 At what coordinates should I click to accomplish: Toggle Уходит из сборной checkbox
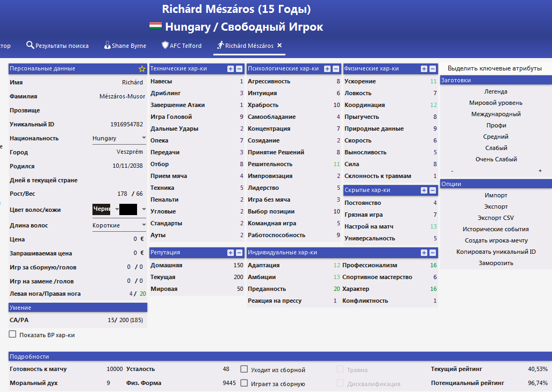244,369
